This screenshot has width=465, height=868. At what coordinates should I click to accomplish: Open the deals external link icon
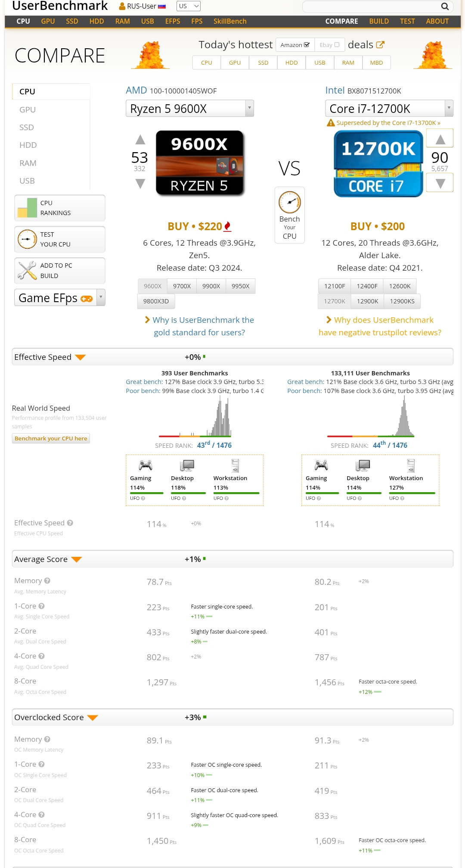[380, 45]
